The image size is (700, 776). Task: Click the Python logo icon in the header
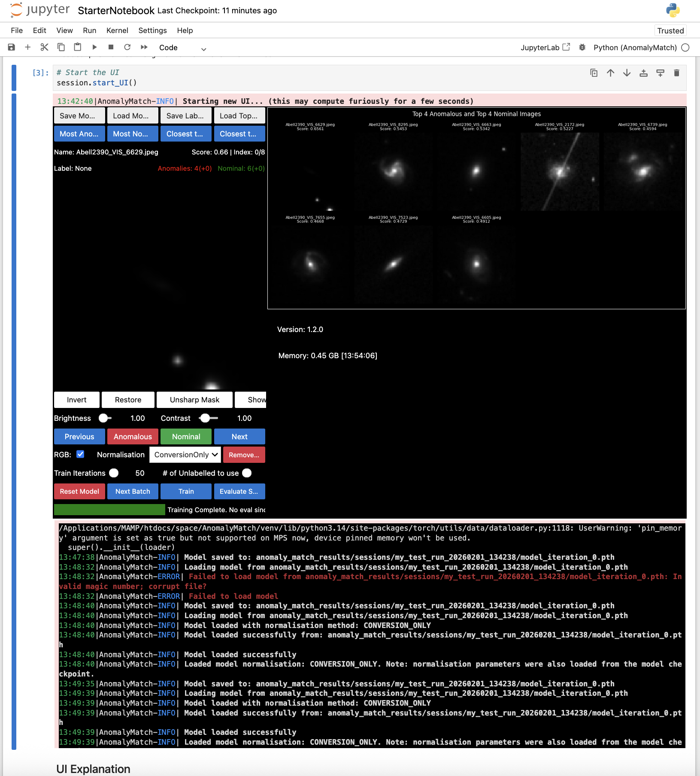[x=673, y=10]
